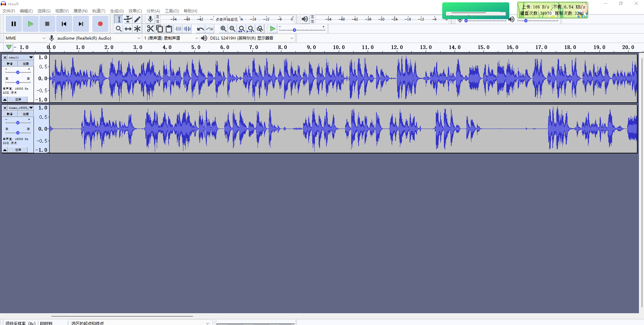The width and height of the screenshot is (644, 325).
Task: Click the Play-at-speed green arrow
Action: [273, 29]
